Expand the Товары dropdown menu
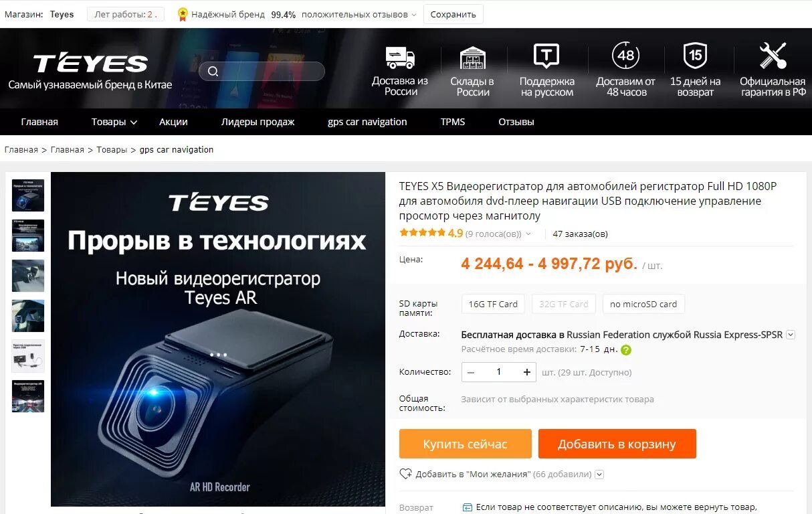The height and width of the screenshot is (514, 812). (x=114, y=122)
